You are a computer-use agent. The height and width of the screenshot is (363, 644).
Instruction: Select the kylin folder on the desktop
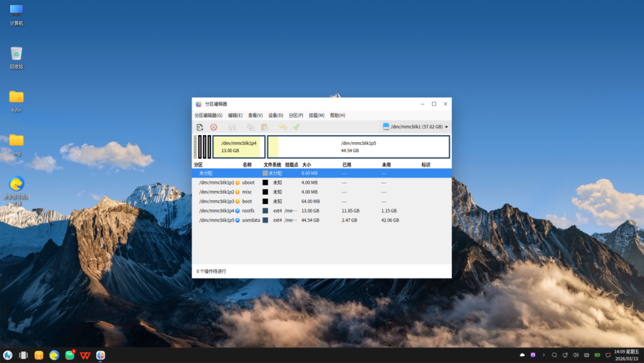(x=17, y=101)
